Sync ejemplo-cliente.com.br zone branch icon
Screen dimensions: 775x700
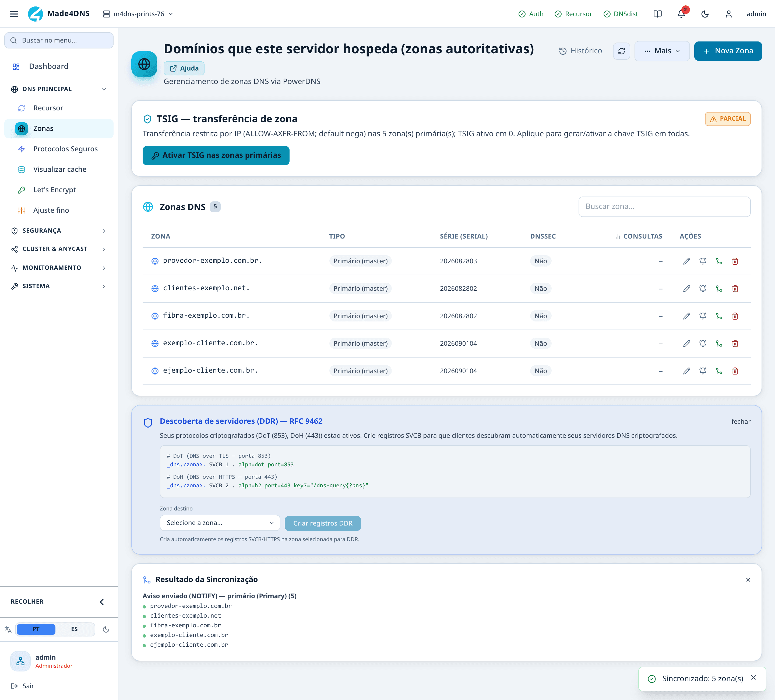click(719, 371)
